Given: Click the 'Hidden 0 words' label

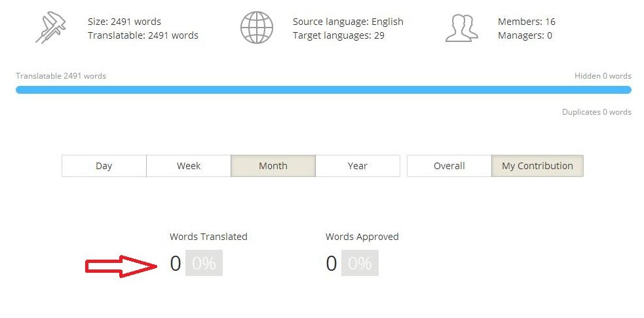Looking at the screenshot, I should tap(603, 76).
